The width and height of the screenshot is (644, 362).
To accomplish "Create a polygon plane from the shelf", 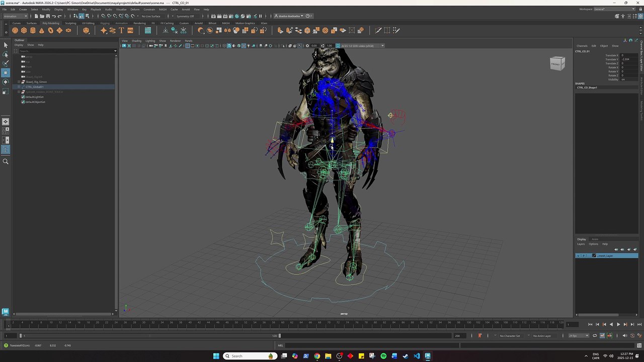I will pyautogui.click(x=59, y=30).
